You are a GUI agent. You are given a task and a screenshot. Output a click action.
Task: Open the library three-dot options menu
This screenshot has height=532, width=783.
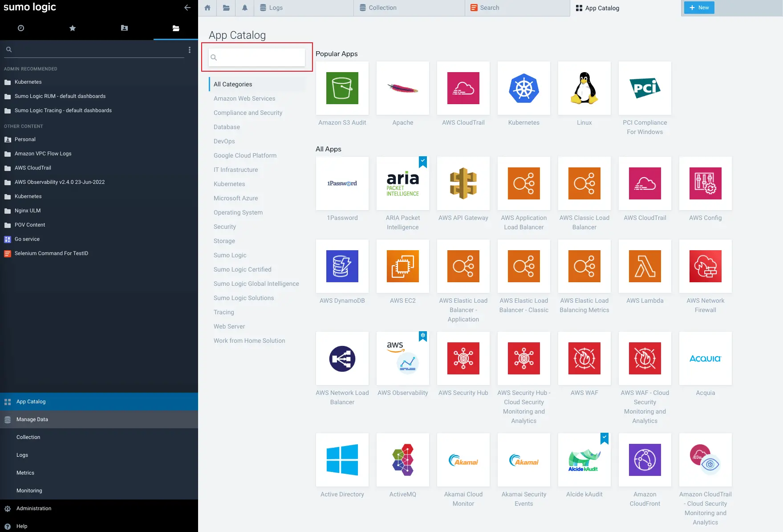(190, 50)
